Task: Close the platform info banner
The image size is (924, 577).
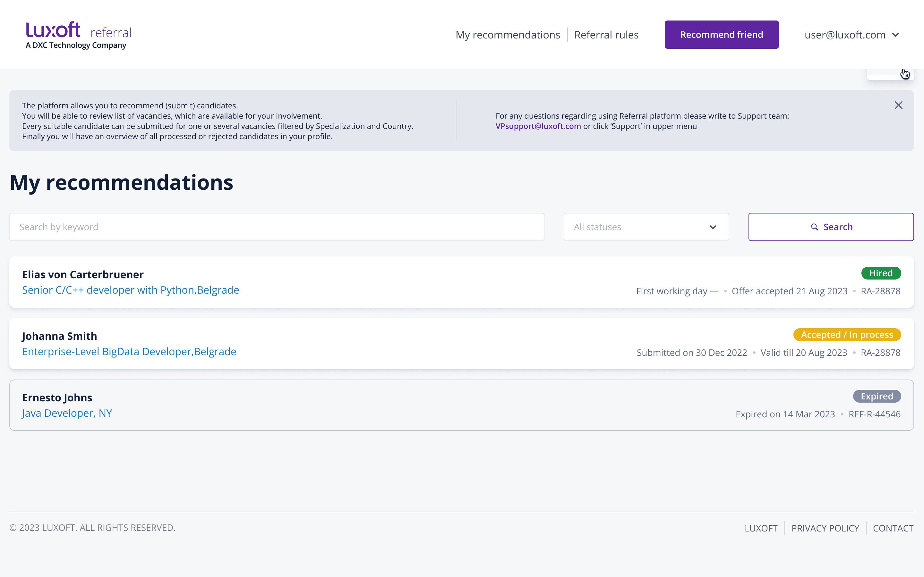Action: coord(898,105)
